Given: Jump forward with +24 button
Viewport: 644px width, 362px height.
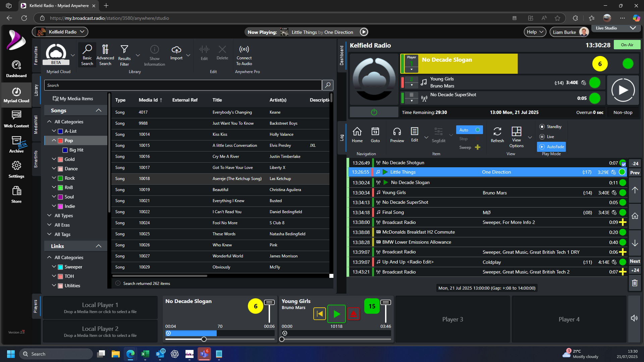Looking at the screenshot, I should [635, 270].
